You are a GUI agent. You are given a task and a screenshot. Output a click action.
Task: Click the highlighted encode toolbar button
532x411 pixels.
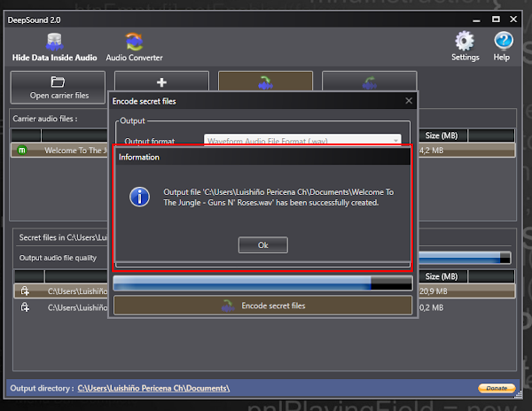(265, 81)
